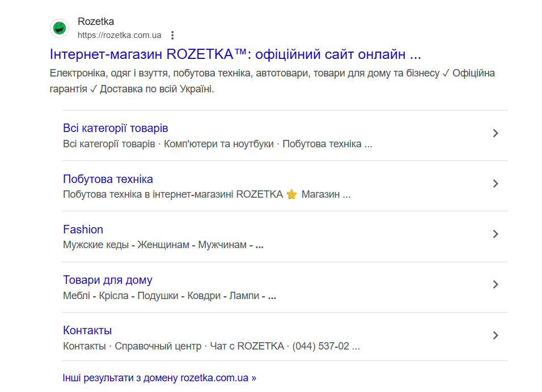Click the Rozetka green smiley favicon
This screenshot has width=542, height=392.
60,28
